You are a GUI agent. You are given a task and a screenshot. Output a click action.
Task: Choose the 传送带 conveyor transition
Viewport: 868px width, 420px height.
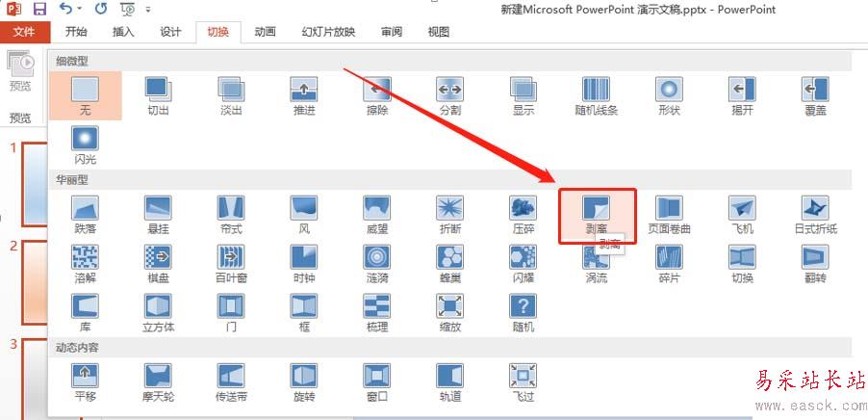231,381
